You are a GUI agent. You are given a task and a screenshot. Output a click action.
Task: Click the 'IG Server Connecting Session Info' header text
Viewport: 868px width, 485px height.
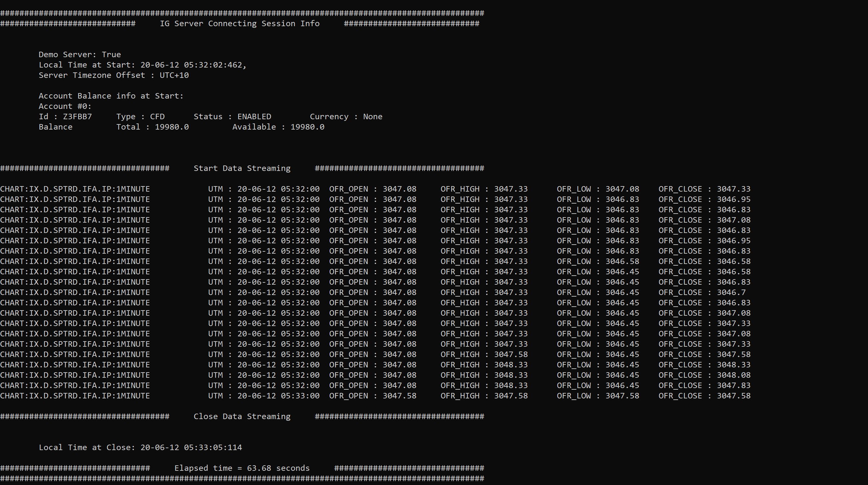pos(240,24)
